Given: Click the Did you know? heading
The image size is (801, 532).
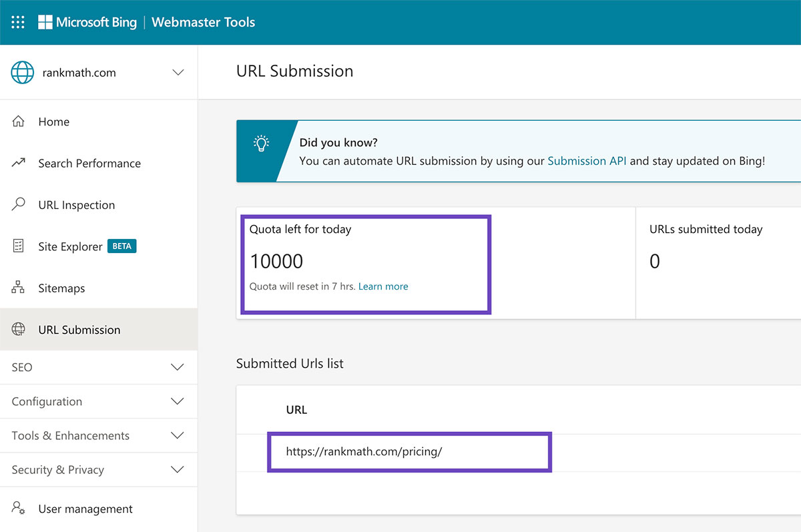Looking at the screenshot, I should (x=338, y=143).
